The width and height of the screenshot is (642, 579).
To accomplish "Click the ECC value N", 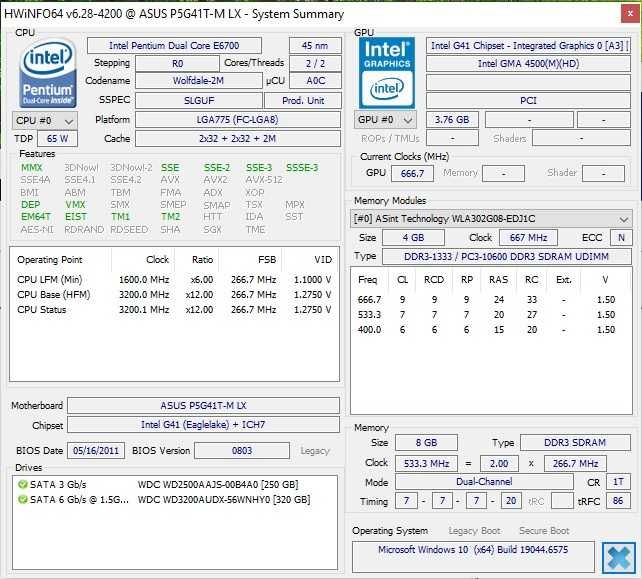I will click(621, 237).
